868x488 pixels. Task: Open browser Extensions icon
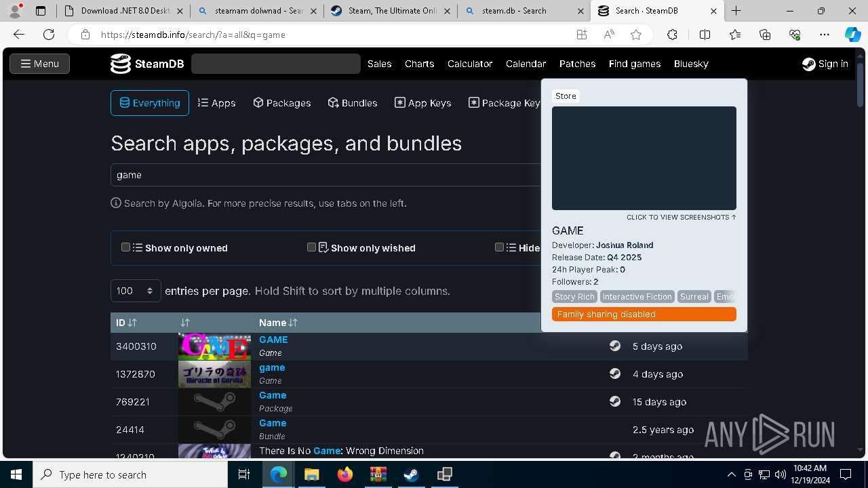coord(672,35)
